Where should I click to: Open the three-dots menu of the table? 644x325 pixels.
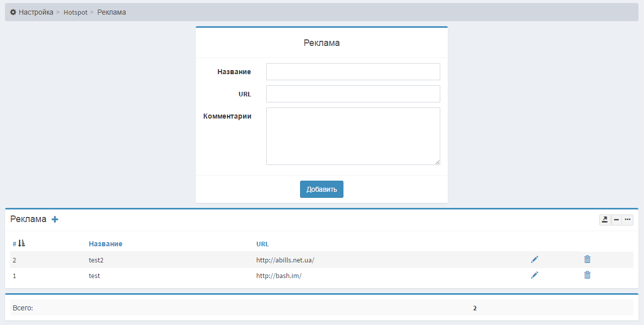(627, 220)
